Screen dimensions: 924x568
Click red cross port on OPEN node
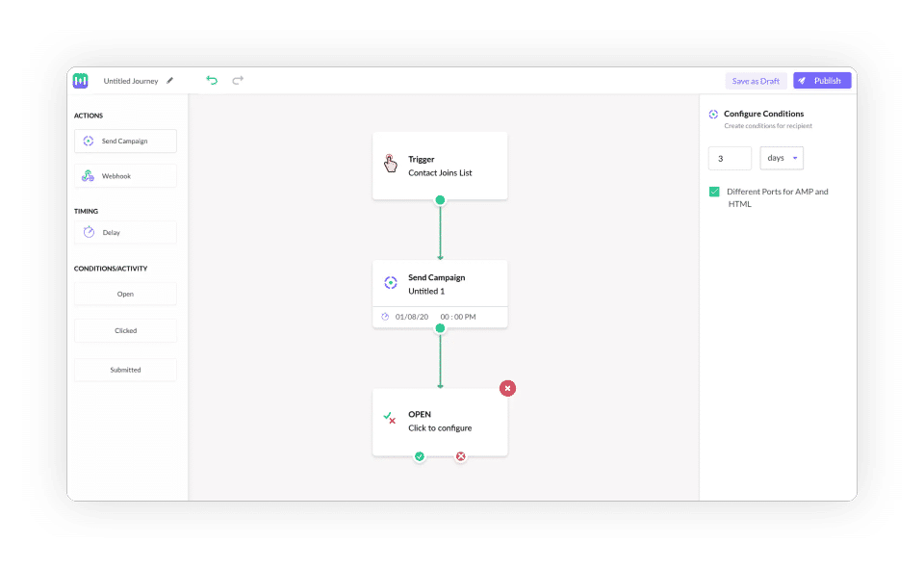[461, 456]
